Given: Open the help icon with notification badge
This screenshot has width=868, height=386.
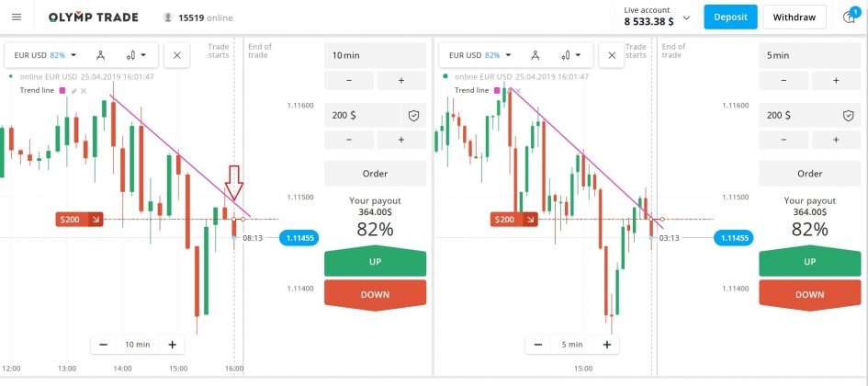Looking at the screenshot, I should pos(849,17).
